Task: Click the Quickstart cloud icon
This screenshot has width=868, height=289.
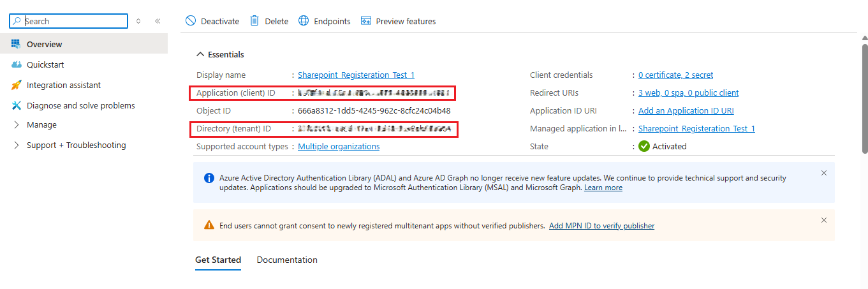Action: tap(17, 64)
